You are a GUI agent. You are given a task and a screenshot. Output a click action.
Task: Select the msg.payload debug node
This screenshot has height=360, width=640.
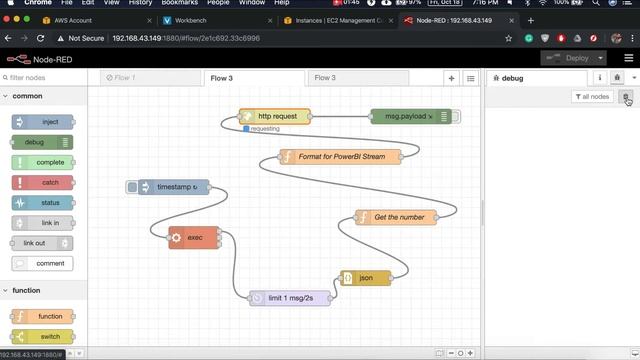click(411, 116)
